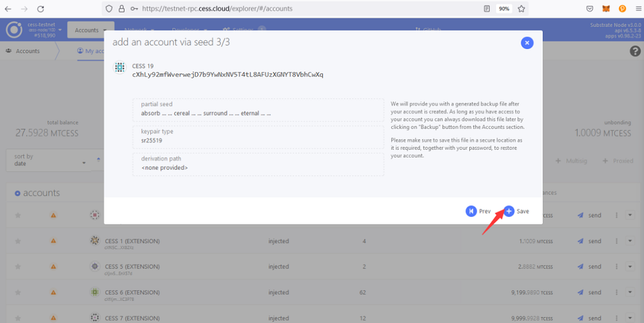Save the new account
The image size is (644, 323).
516,211
